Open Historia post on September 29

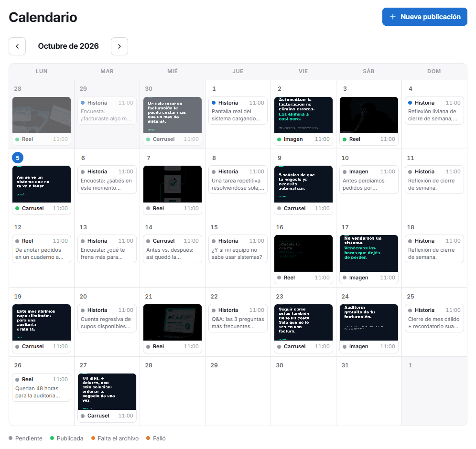pos(107,110)
